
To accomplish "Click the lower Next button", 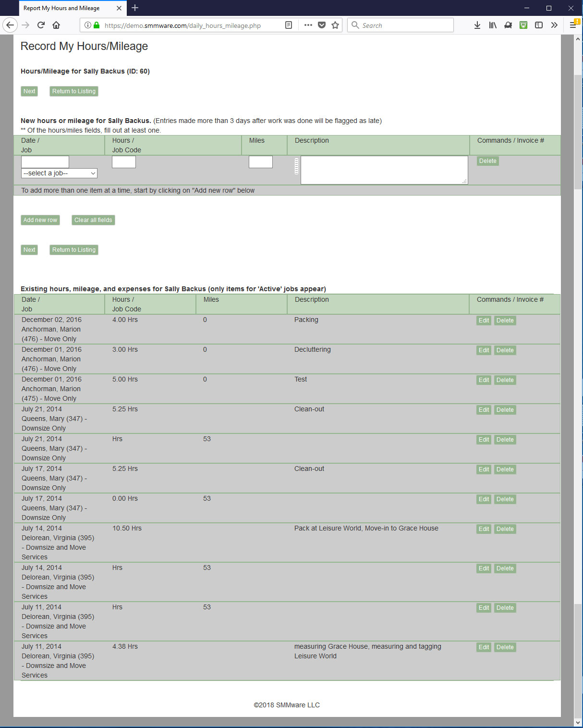I will [29, 250].
